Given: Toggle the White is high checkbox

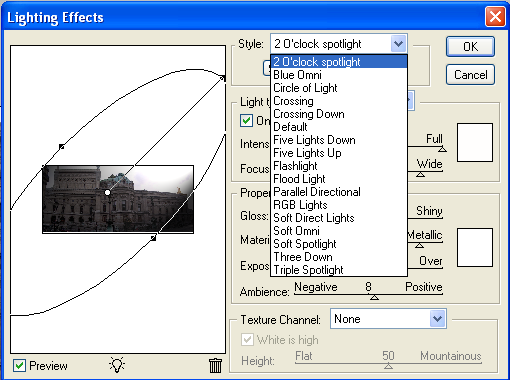Looking at the screenshot, I should pyautogui.click(x=247, y=340).
